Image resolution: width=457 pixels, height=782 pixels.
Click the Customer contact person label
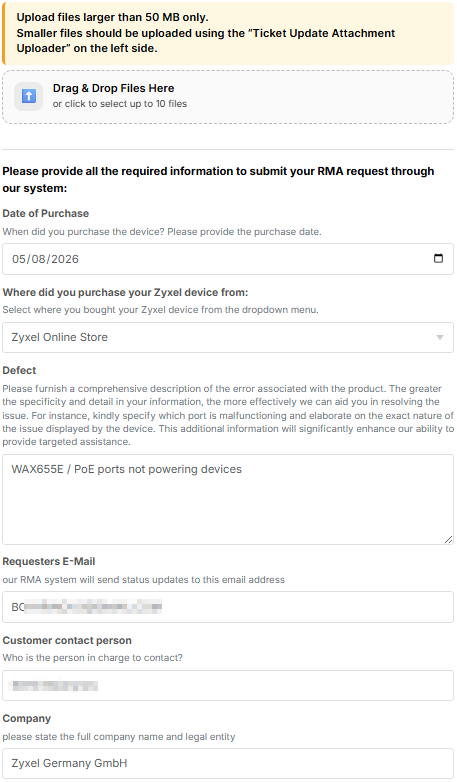pos(67,640)
